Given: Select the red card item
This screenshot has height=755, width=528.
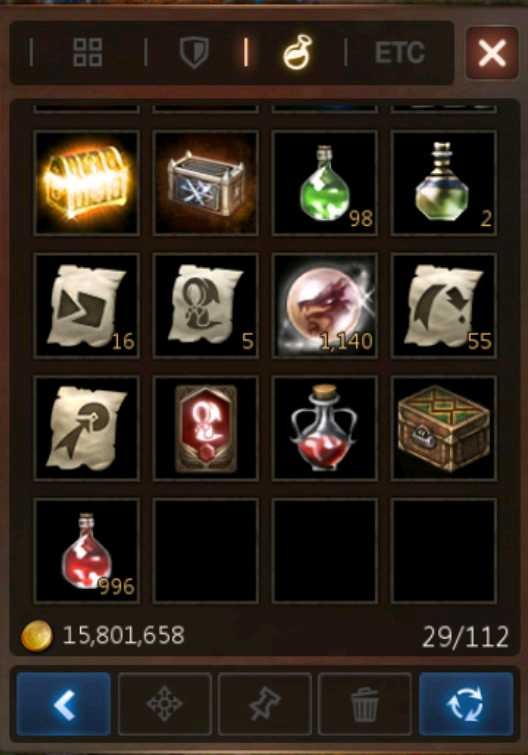Looking at the screenshot, I should [206, 428].
